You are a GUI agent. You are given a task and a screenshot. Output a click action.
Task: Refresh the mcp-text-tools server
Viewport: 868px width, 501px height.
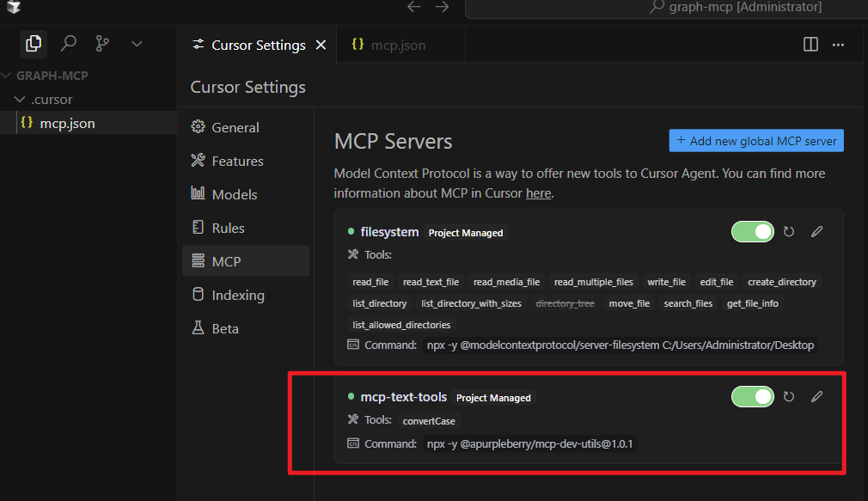789,397
